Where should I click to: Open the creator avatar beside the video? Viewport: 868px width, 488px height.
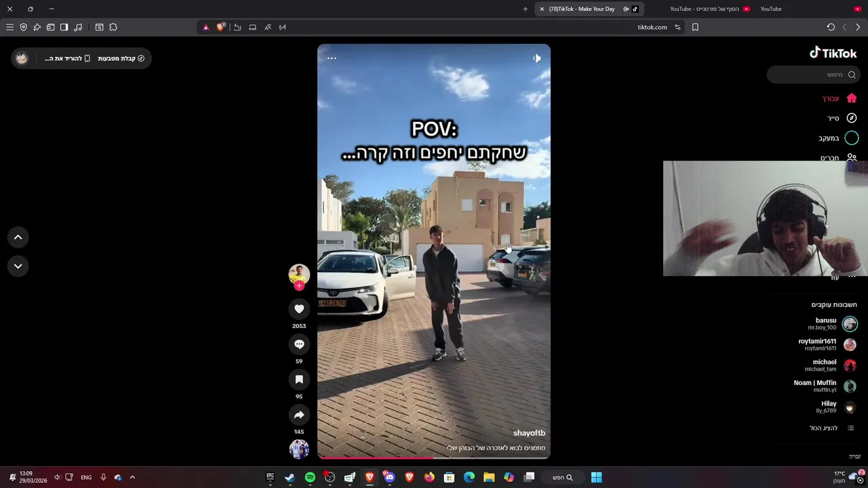(299, 274)
